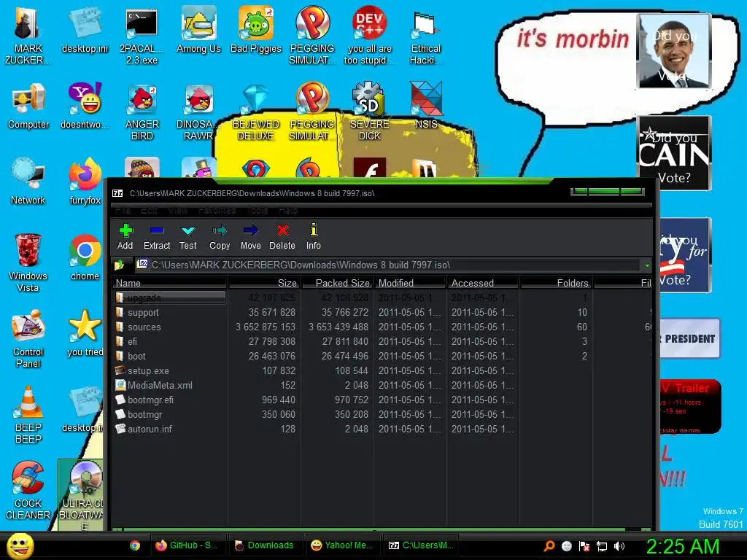Select the 2PACAL 2.3.exe desktop icon
This screenshot has height=560, width=747.
pos(142,36)
